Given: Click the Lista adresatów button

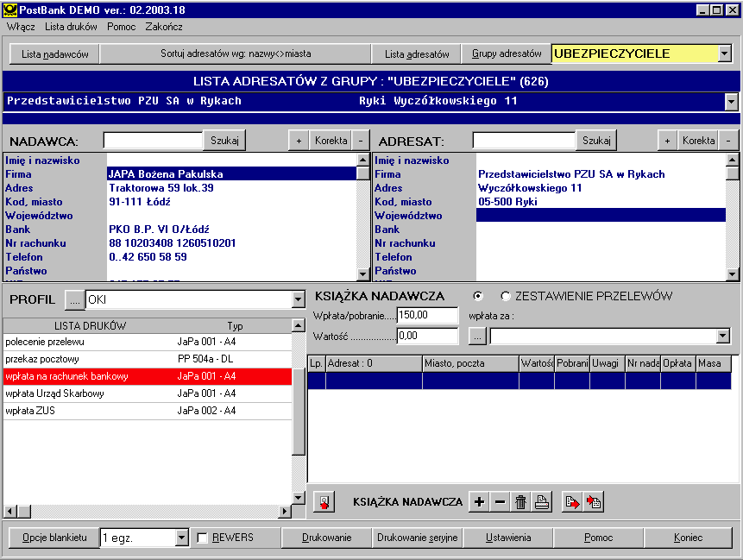Looking at the screenshot, I should tap(417, 54).
